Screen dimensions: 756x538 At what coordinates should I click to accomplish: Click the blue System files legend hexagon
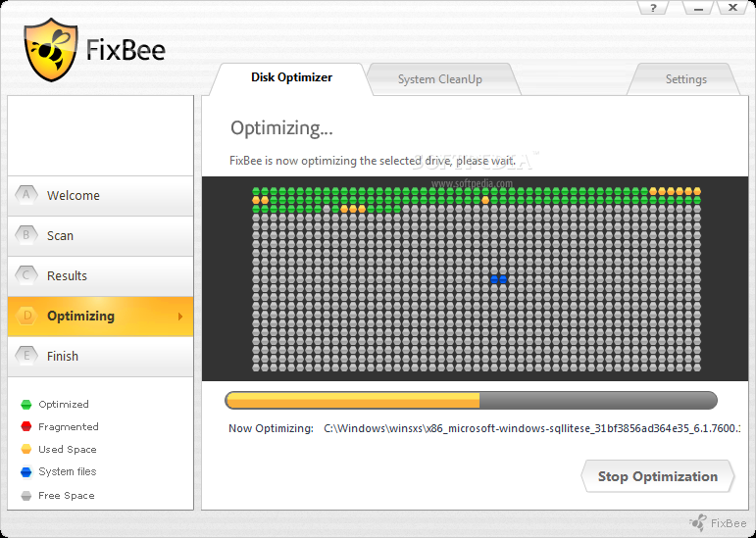pyautogui.click(x=26, y=472)
